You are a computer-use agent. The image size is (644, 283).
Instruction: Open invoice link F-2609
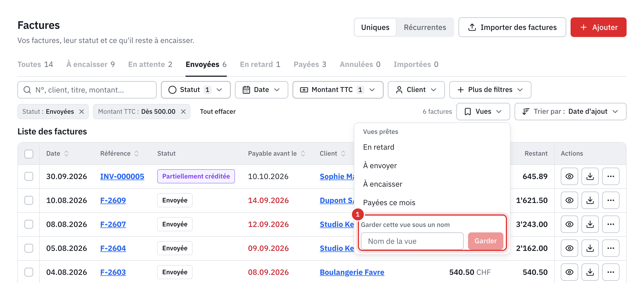(x=113, y=200)
